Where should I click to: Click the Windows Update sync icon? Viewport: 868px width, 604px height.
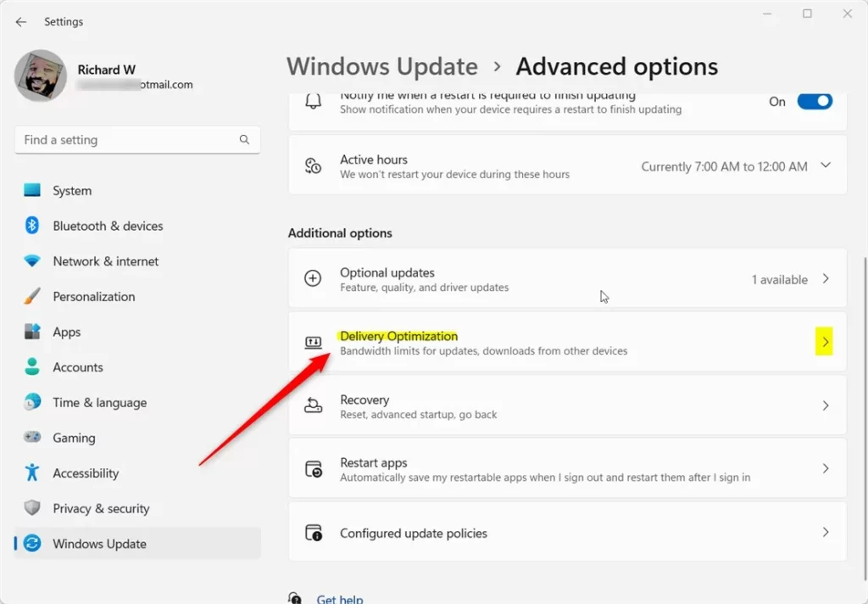coord(32,544)
